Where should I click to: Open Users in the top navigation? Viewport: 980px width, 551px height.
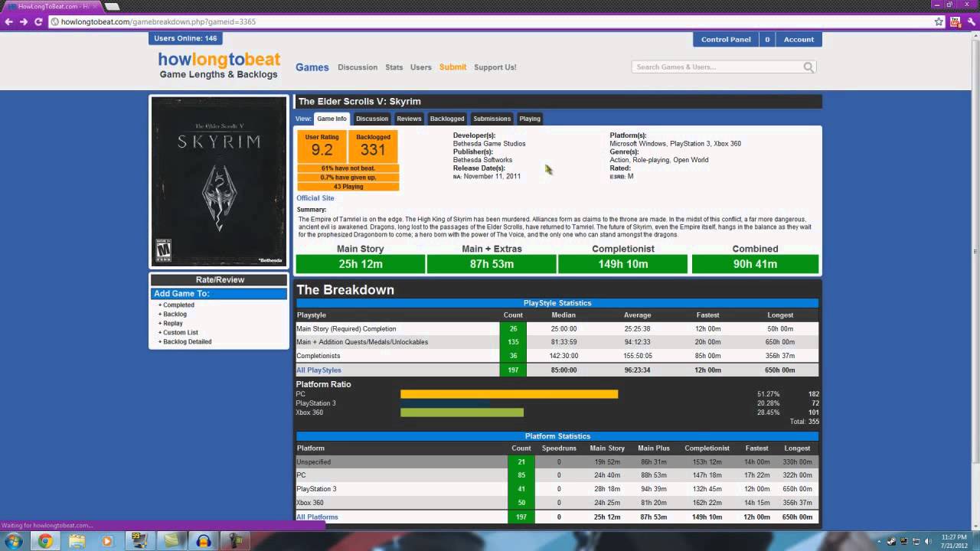tap(421, 67)
